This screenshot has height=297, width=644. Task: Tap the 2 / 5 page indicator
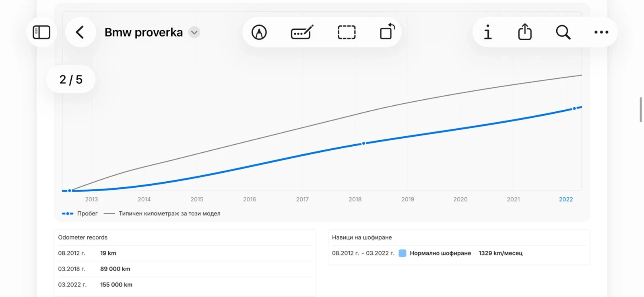coord(71,80)
